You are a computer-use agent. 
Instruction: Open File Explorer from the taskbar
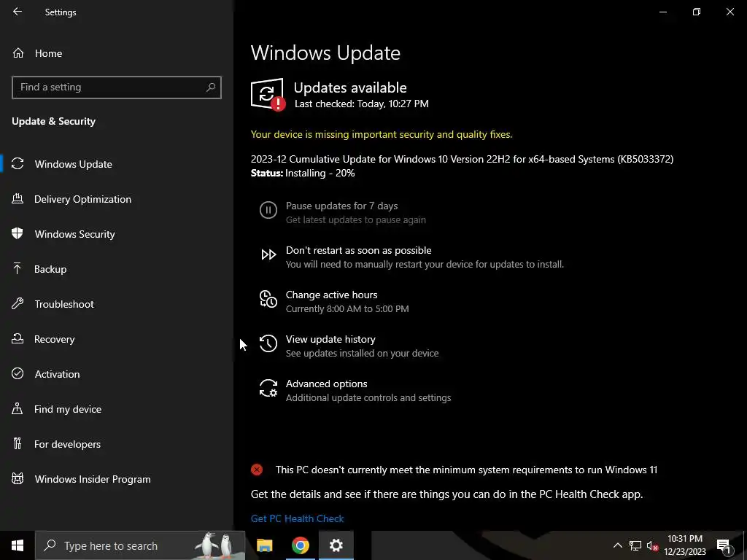(264, 545)
